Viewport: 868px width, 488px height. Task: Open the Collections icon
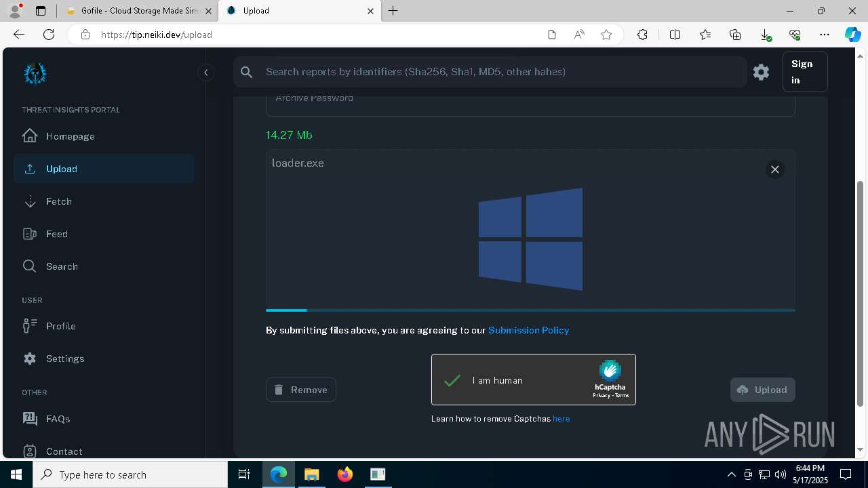click(x=735, y=35)
